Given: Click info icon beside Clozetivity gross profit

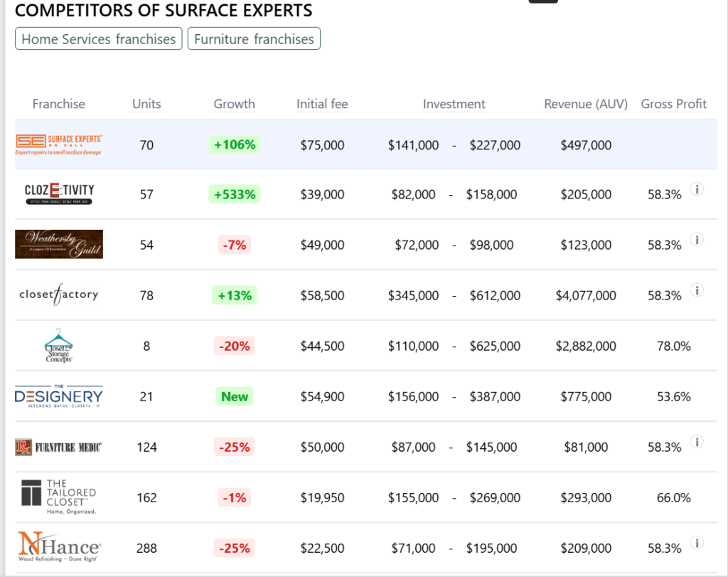Looking at the screenshot, I should pyautogui.click(x=697, y=189).
